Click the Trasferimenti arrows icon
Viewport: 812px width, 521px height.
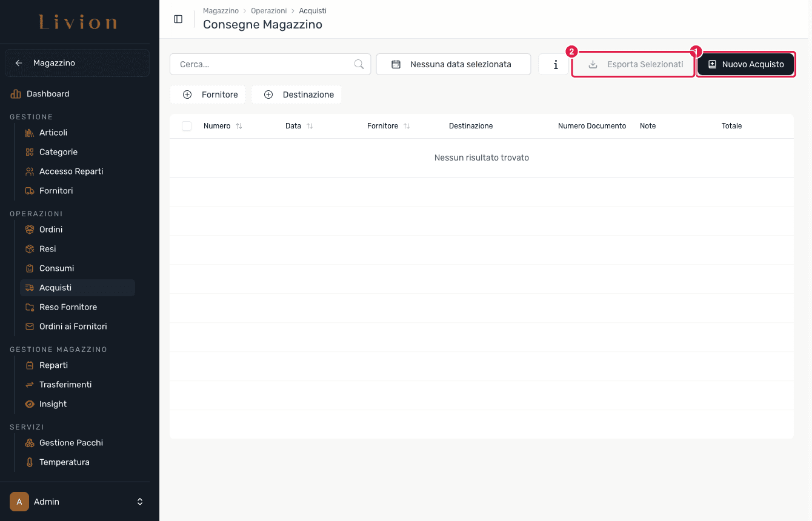pos(29,385)
